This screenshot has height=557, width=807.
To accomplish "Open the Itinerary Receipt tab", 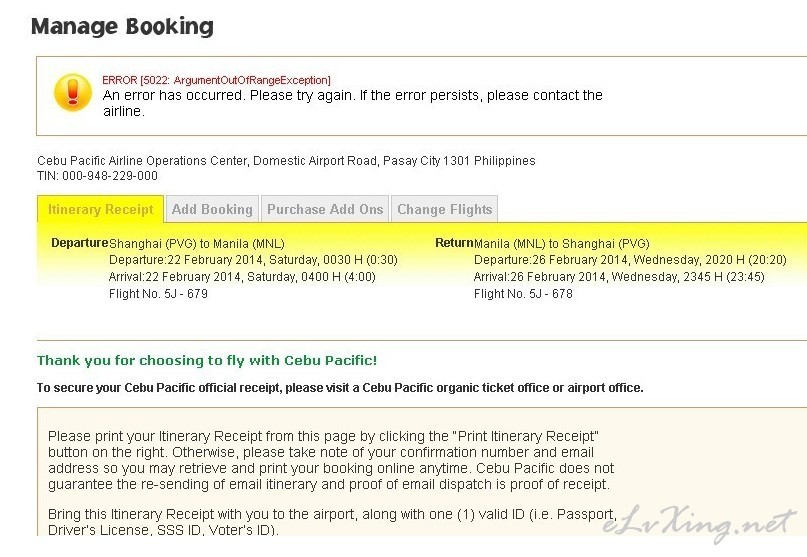I will pyautogui.click(x=100, y=210).
